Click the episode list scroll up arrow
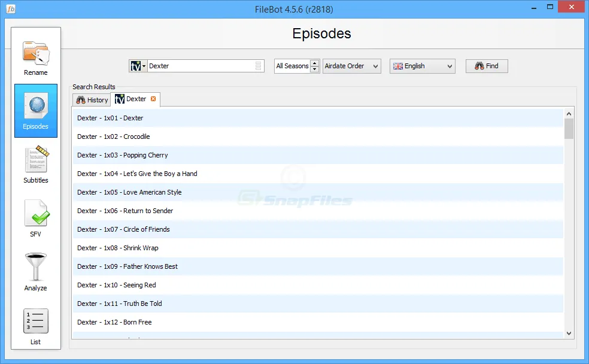This screenshot has height=364, width=589. click(x=569, y=113)
